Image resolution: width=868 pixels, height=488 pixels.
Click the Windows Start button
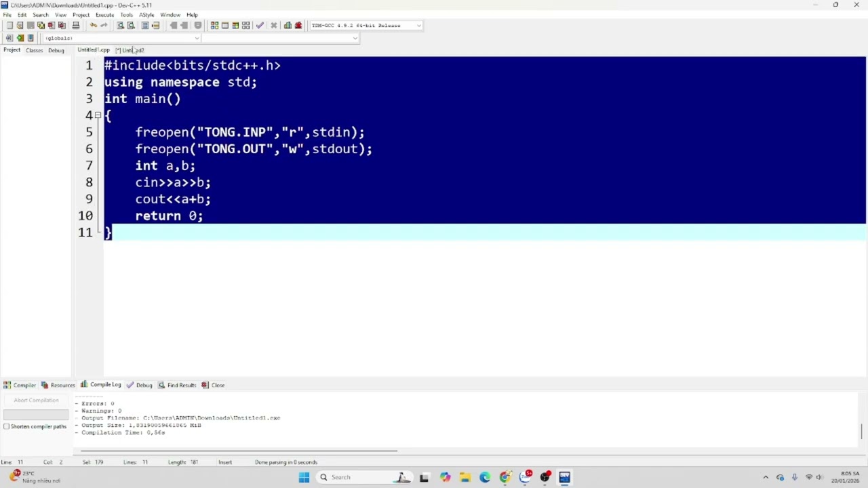tap(304, 477)
